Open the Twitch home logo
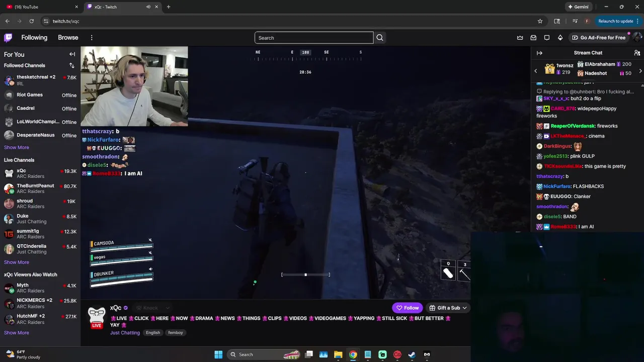The height and width of the screenshot is (362, 644). click(x=8, y=38)
